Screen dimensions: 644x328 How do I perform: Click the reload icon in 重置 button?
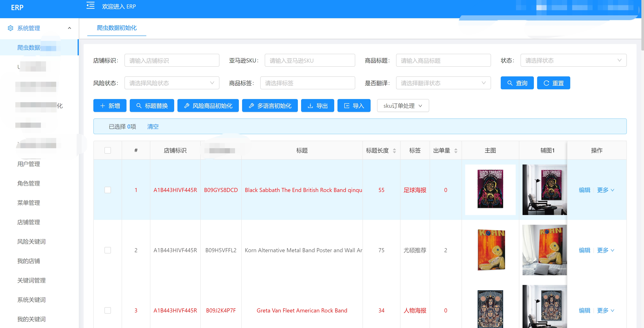(x=546, y=83)
